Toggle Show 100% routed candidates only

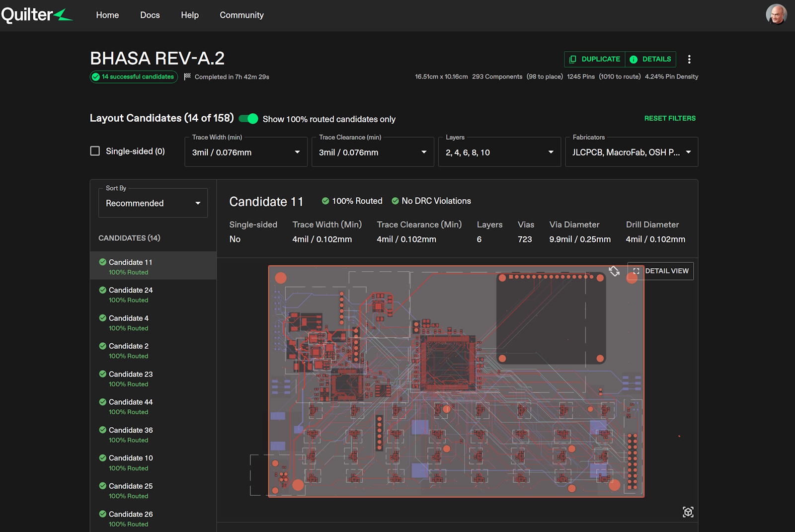[x=248, y=119]
